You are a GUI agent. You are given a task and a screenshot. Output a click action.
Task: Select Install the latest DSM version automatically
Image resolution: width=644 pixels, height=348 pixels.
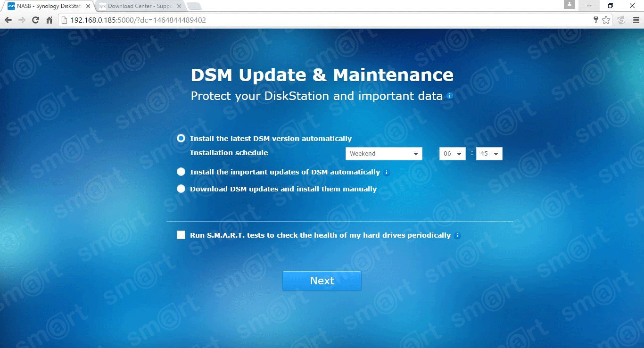pos(181,138)
